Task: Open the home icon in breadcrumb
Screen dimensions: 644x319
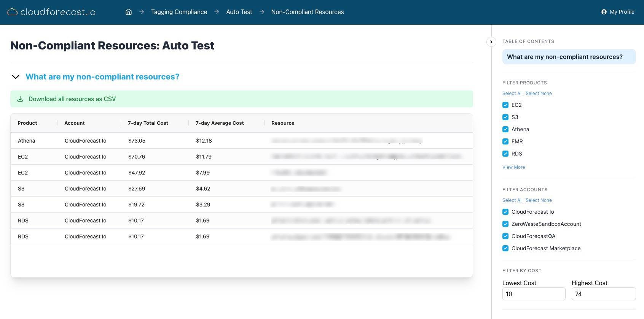Action: tap(129, 12)
